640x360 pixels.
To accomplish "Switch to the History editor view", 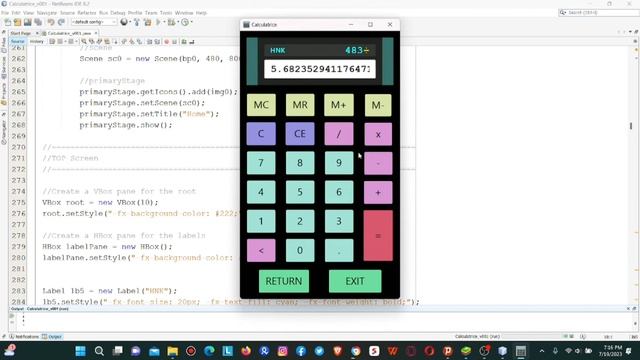I will point(37,42).
